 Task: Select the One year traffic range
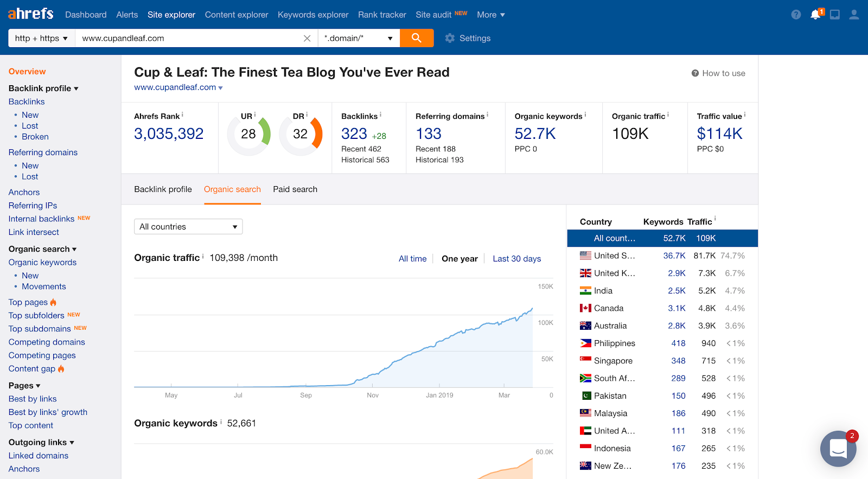click(x=459, y=259)
